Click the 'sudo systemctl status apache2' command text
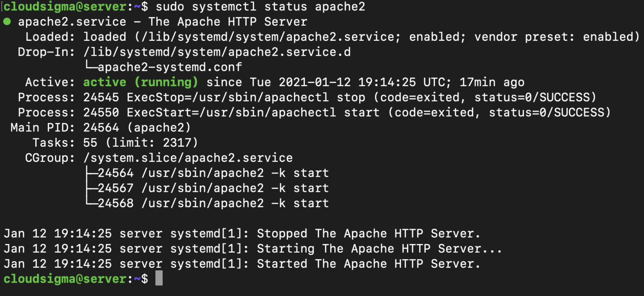This screenshot has width=644, height=296. click(261, 7)
